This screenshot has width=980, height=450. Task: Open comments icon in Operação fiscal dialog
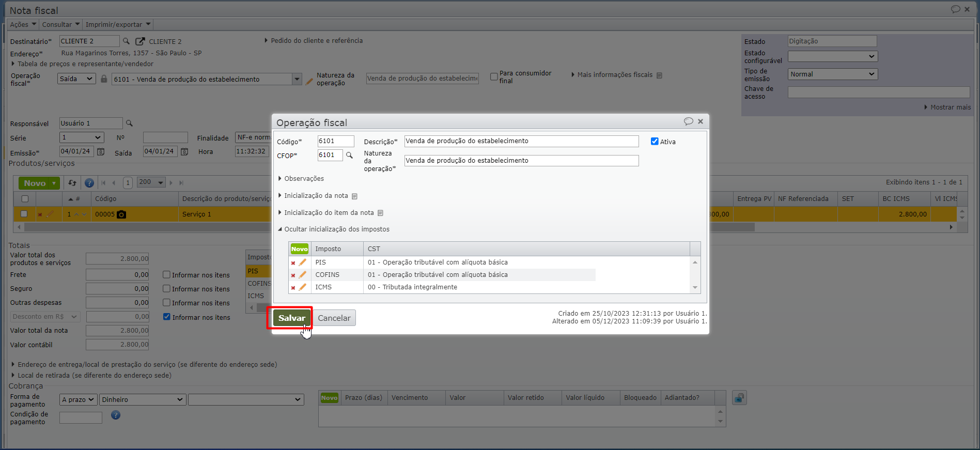pos(688,121)
